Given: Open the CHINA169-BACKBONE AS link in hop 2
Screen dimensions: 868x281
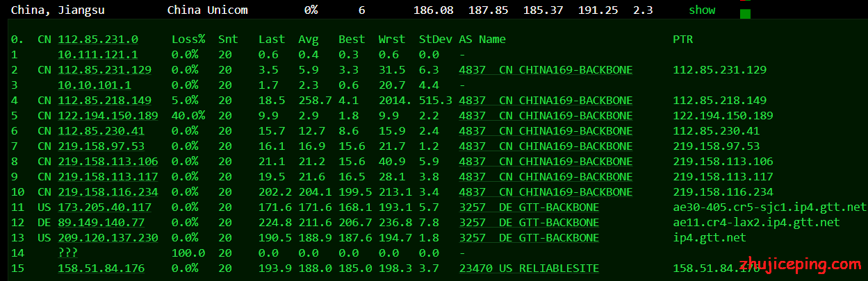Looking at the screenshot, I should [546, 70].
